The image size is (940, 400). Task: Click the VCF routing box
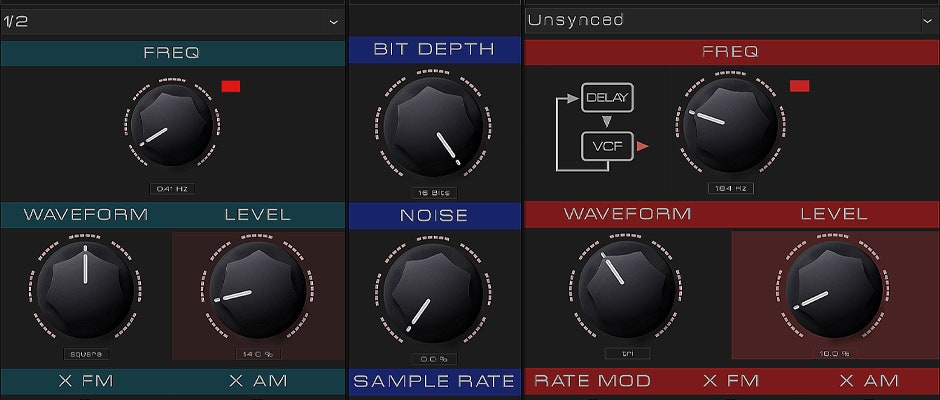point(607,147)
